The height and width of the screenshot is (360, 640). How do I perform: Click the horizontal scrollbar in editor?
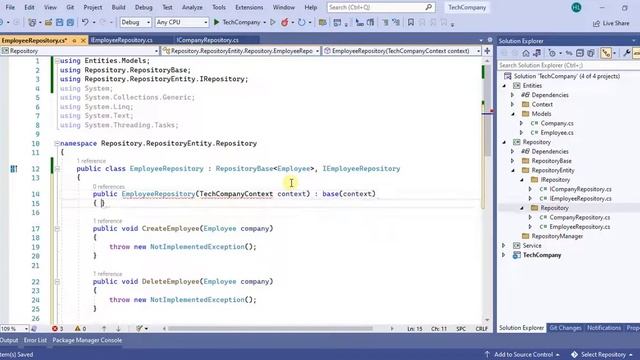[x=270, y=329]
